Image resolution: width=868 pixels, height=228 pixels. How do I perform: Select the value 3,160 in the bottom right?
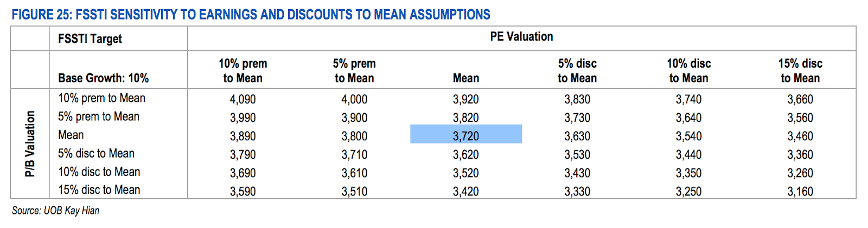tap(800, 192)
